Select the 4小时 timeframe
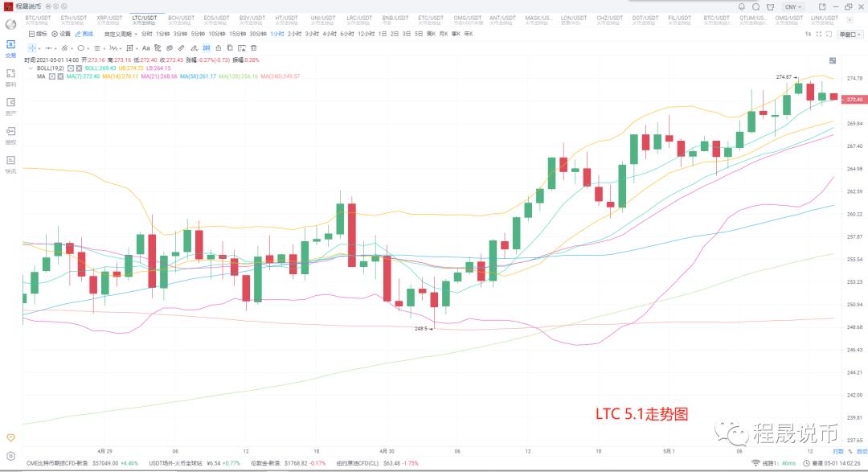The width and height of the screenshot is (868, 472). [330, 34]
